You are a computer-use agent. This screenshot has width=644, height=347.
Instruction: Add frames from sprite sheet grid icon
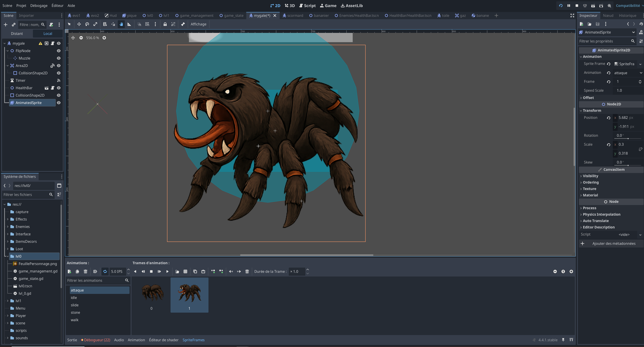185,272
